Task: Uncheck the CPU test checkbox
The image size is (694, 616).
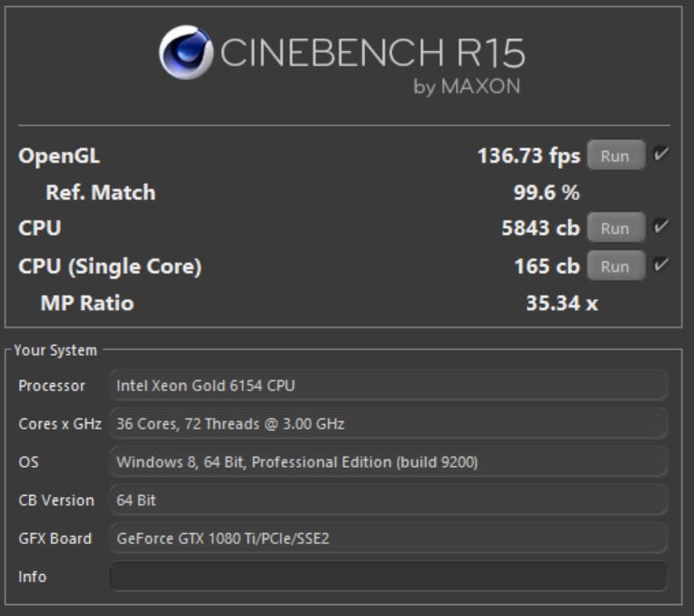Action: (660, 227)
